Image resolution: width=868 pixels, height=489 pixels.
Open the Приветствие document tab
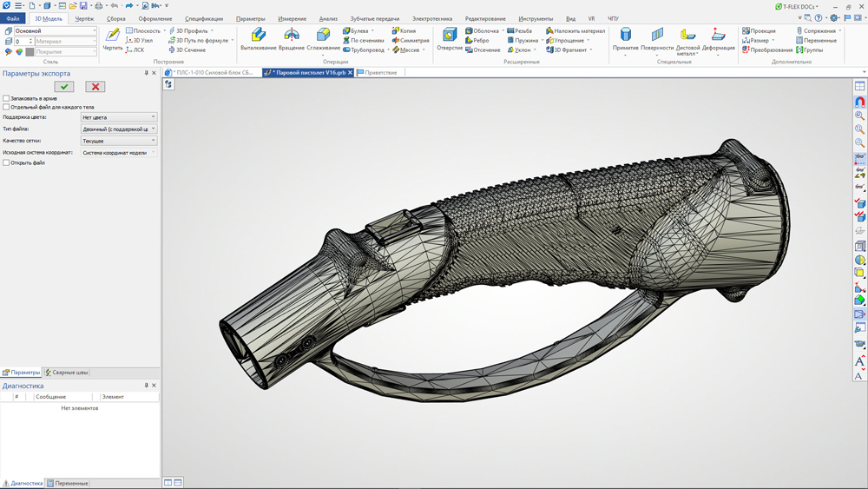[x=380, y=73]
